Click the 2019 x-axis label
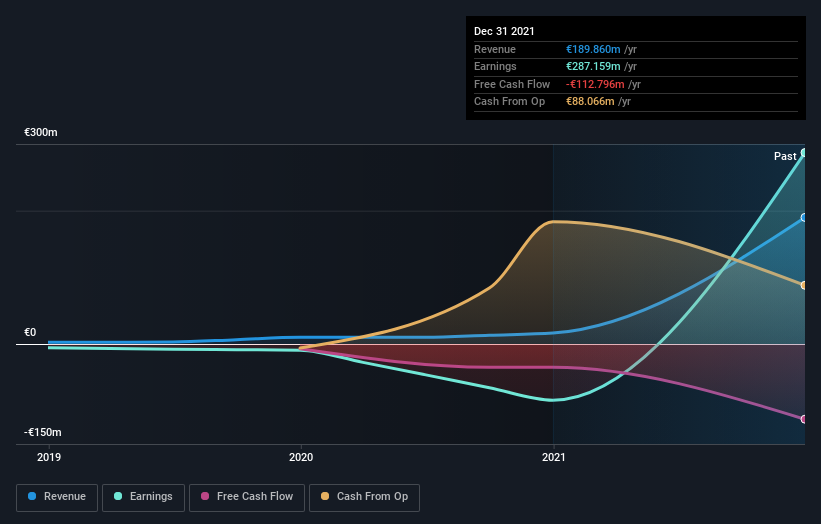 pyautogui.click(x=49, y=457)
